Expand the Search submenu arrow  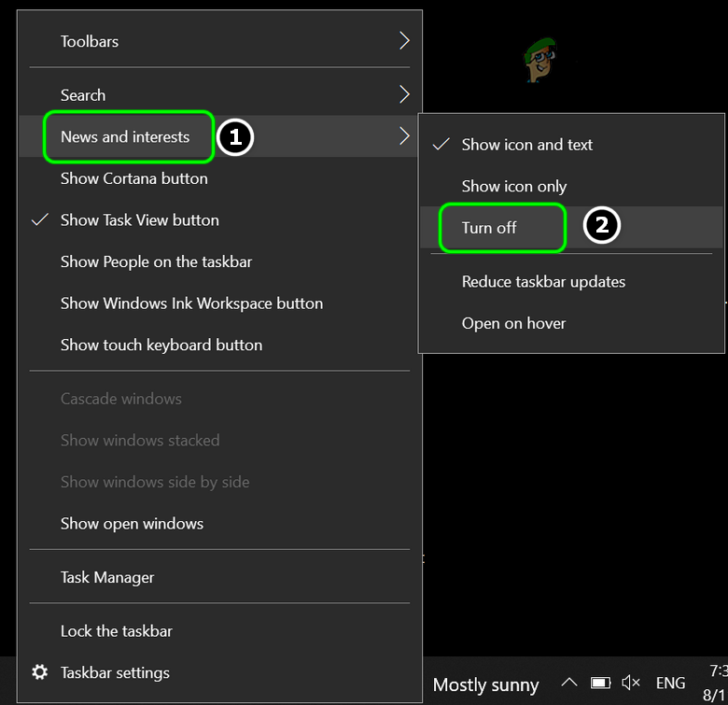(x=404, y=94)
